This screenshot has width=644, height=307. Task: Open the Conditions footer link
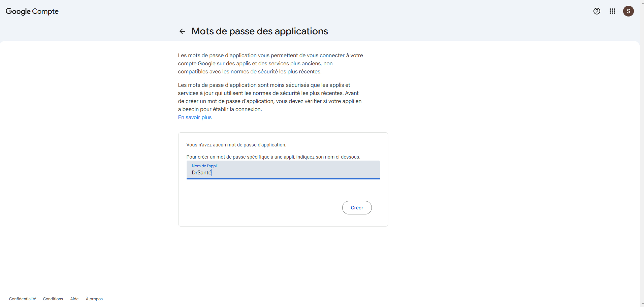coord(53,299)
